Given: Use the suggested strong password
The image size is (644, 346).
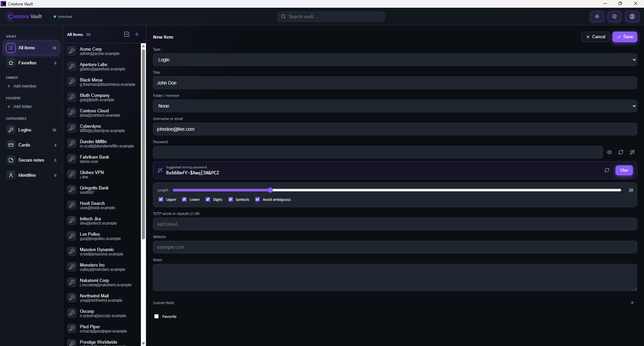Looking at the screenshot, I should (624, 170).
